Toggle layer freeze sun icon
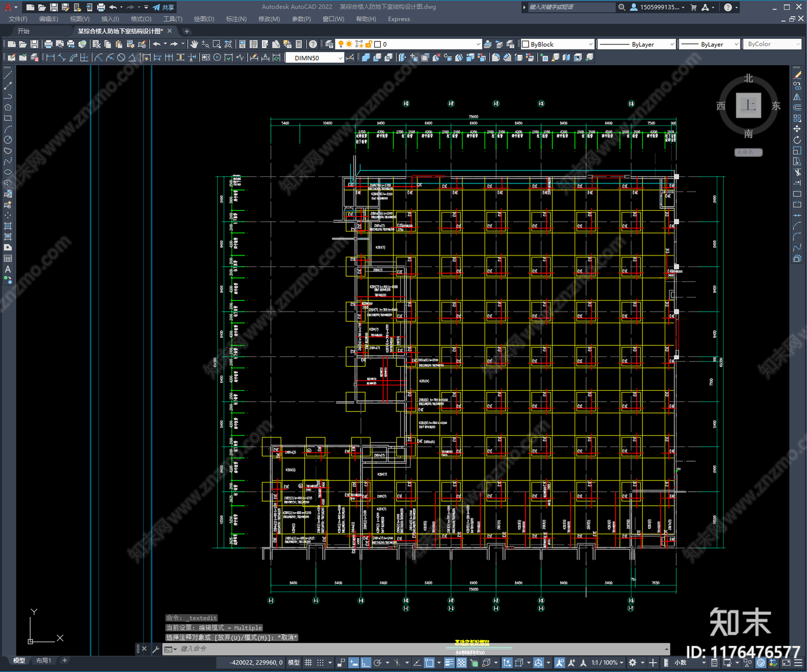This screenshot has height=672, width=807. 350,44
